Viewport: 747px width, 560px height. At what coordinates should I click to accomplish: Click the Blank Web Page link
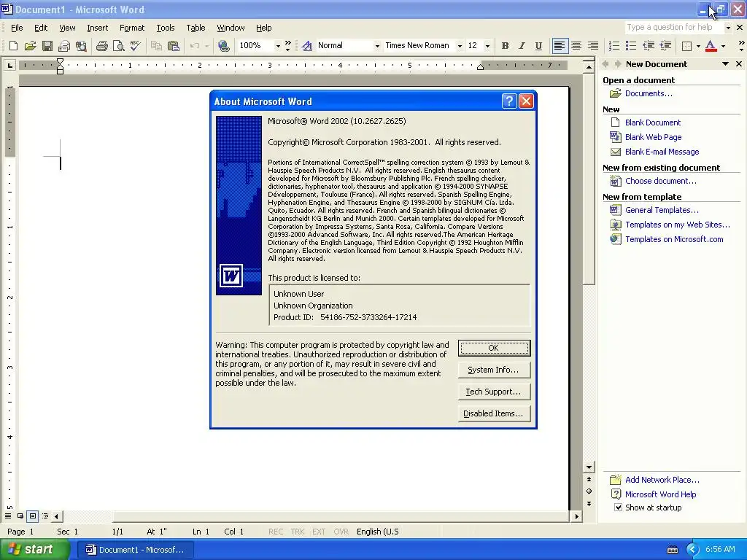pos(653,137)
